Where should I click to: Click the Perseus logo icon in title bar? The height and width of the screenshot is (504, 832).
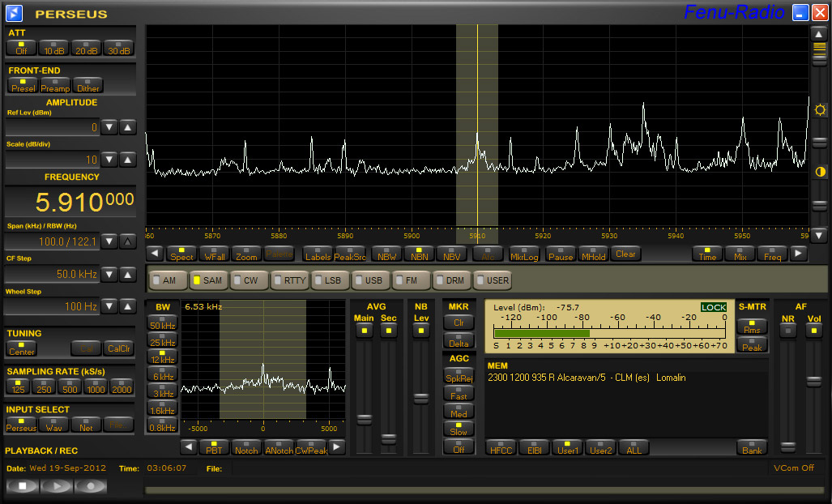pos(15,13)
